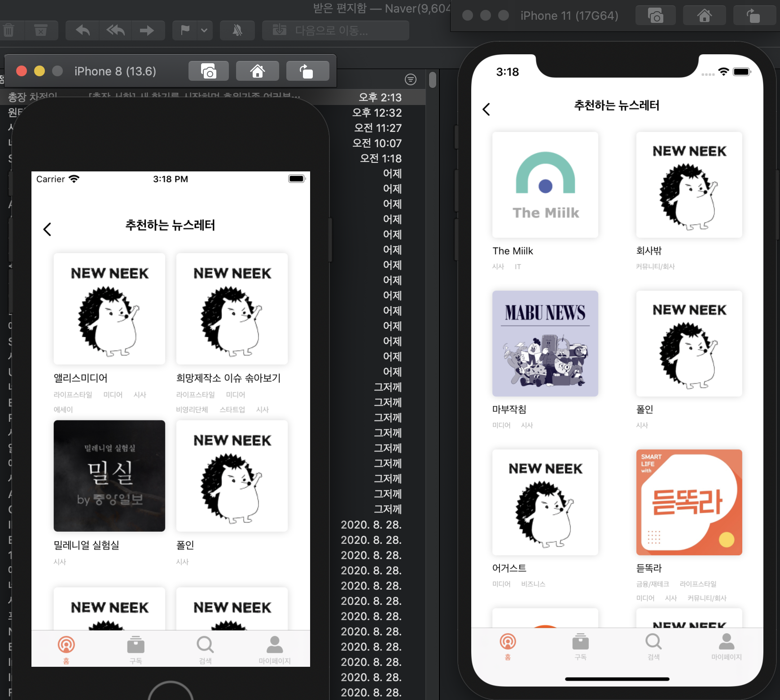Click '밀레니얼 실험실' title text on iPhone 8
The image size is (780, 700).
[x=86, y=545]
